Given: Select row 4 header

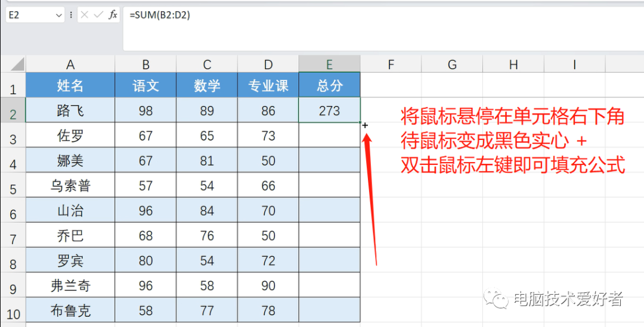Looking at the screenshot, I should pos(13,160).
